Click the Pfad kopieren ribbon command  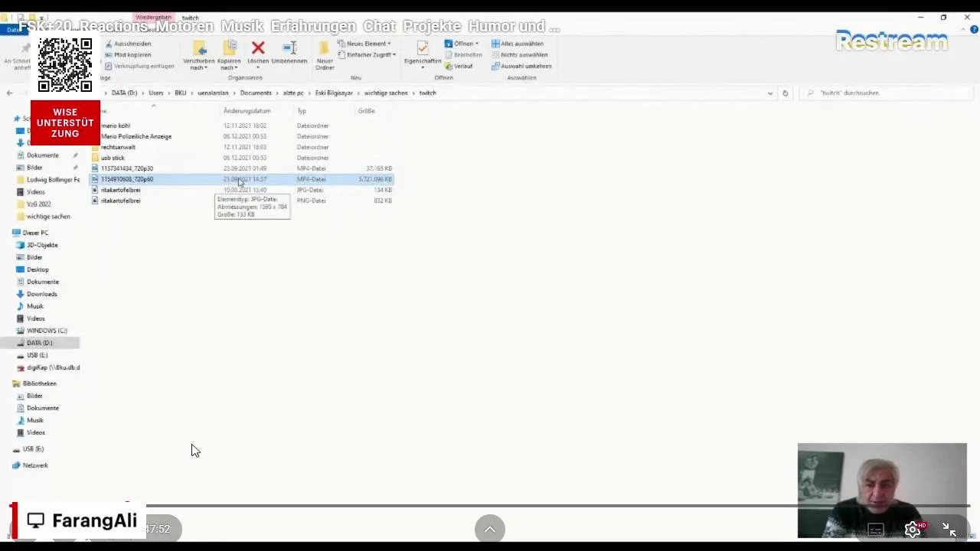[128, 55]
